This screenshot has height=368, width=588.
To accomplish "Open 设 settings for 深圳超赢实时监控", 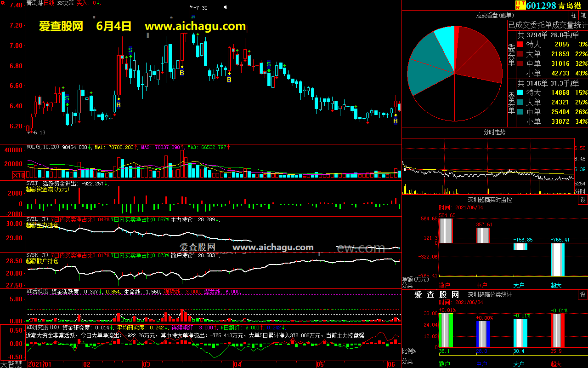I will tap(582, 200).
